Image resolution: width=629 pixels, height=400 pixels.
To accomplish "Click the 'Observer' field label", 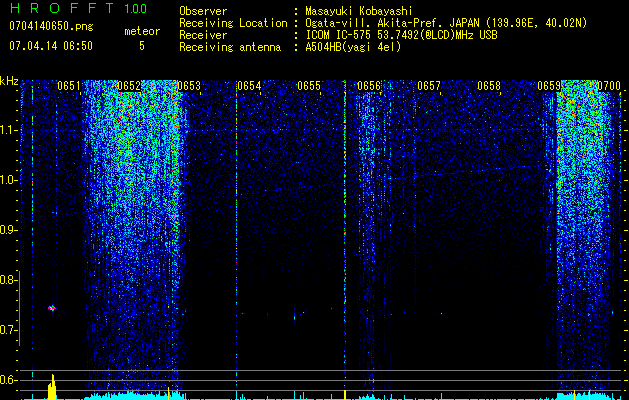I will (203, 11).
